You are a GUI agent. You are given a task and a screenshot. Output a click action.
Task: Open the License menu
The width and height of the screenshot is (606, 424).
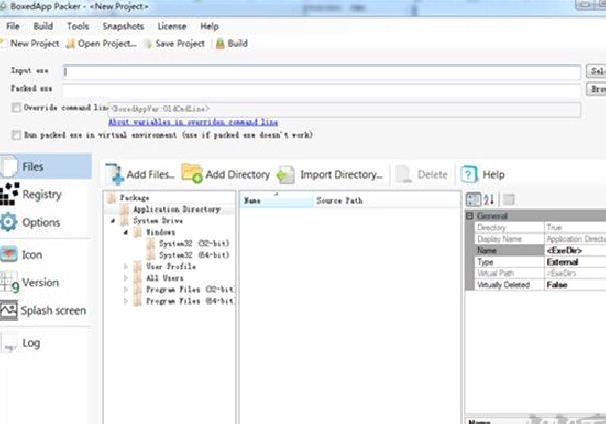[x=172, y=26]
